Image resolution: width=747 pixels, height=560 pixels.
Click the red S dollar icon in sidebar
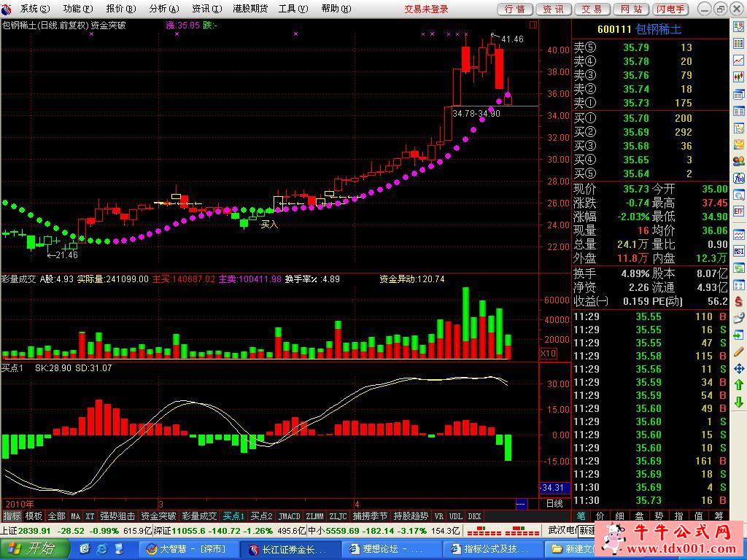coord(738,301)
